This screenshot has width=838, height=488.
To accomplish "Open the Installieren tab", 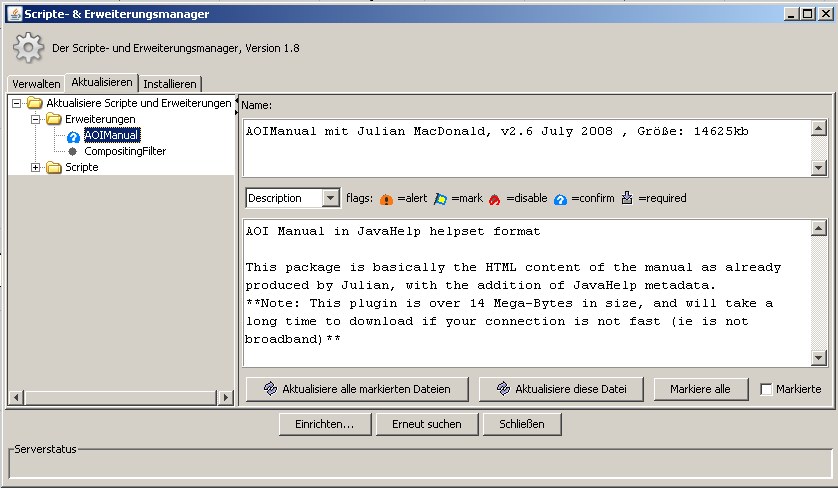I will 170,84.
